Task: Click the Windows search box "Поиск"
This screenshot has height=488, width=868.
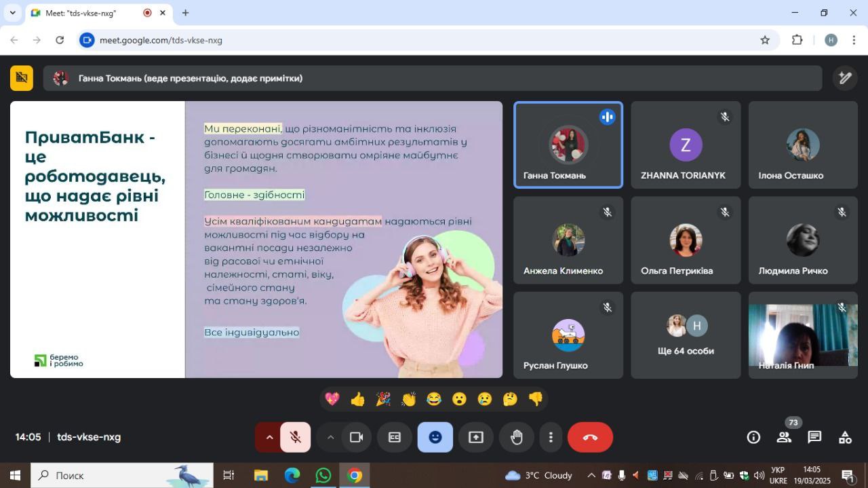Action: click(x=122, y=475)
